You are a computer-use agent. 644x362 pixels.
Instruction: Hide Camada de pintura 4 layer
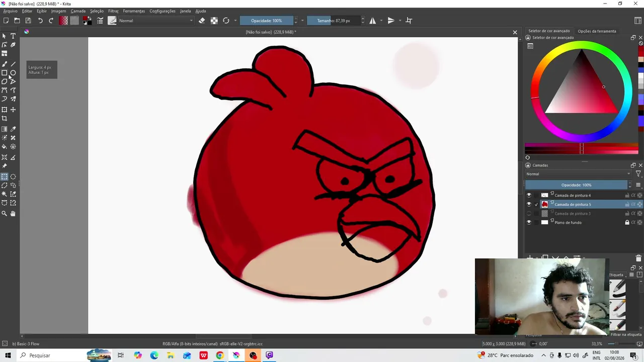[x=528, y=195]
